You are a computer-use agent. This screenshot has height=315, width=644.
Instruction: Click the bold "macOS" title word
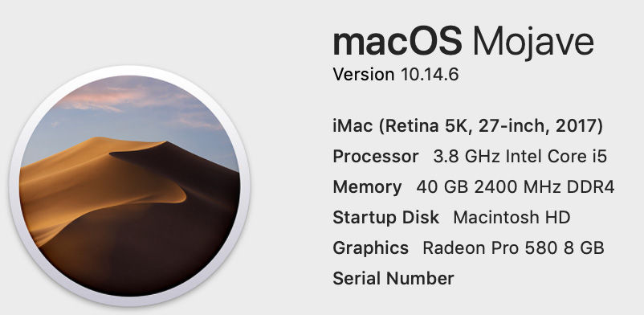coord(397,43)
